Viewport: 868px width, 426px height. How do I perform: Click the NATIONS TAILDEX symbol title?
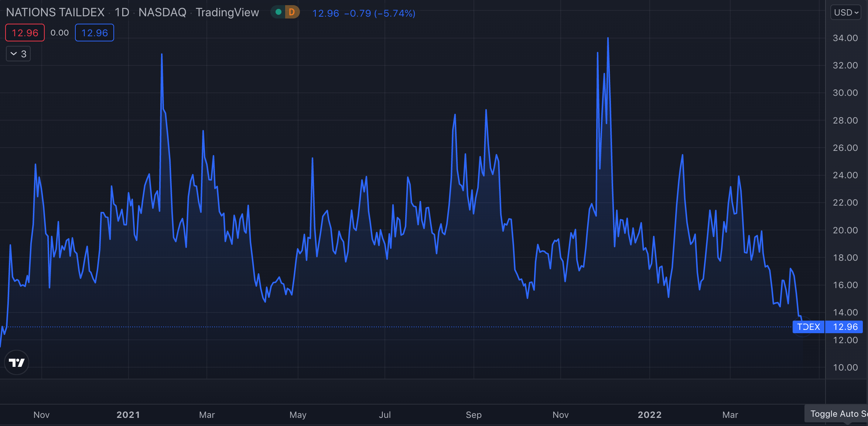pos(55,13)
